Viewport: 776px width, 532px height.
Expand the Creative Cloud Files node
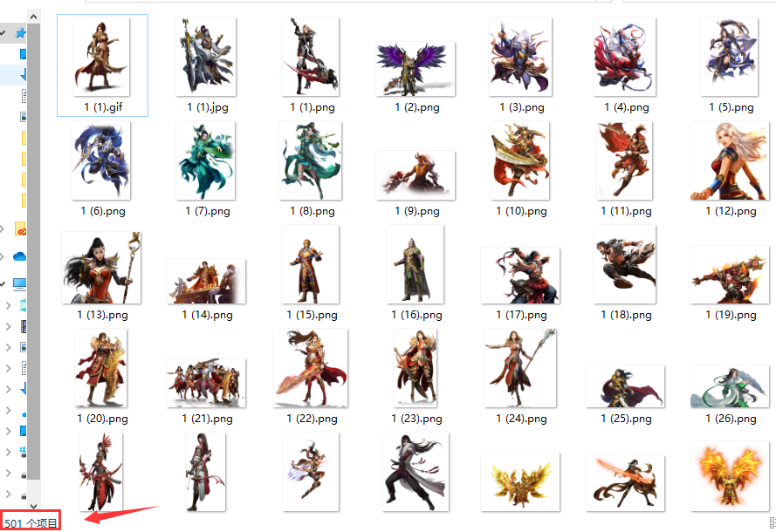coord(3,228)
